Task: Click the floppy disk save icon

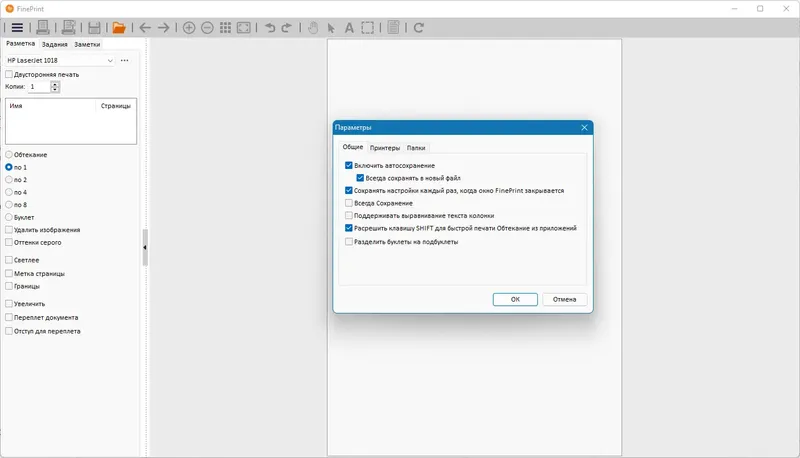Action: pyautogui.click(x=94, y=28)
